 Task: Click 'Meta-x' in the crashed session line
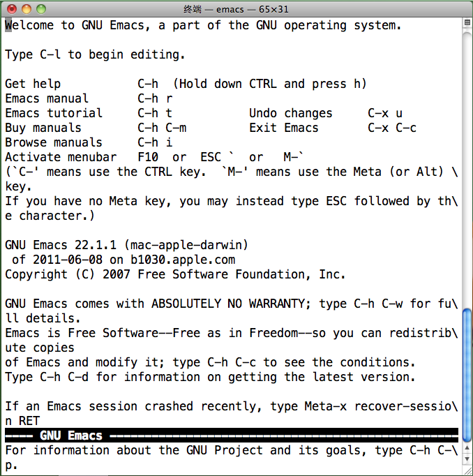[x=326, y=406]
